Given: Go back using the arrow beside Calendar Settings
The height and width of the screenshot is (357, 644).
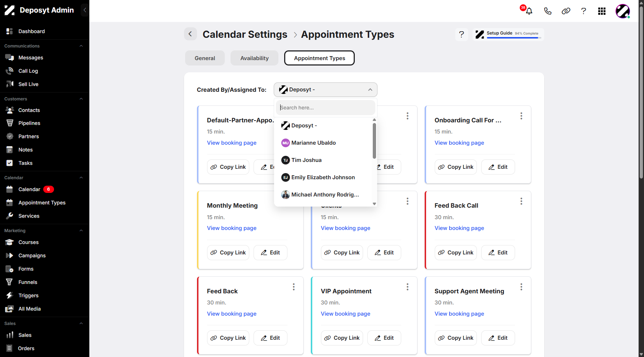Looking at the screenshot, I should coord(191,34).
